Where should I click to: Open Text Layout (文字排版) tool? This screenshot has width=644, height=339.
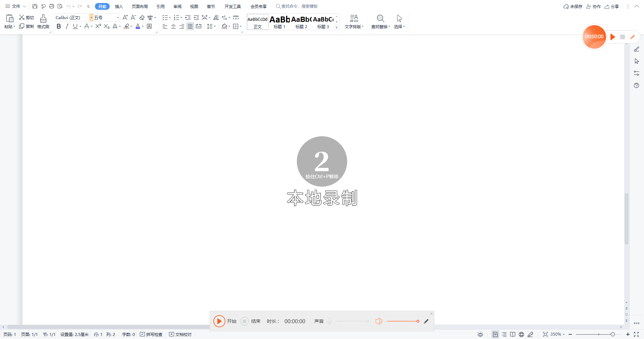(354, 22)
